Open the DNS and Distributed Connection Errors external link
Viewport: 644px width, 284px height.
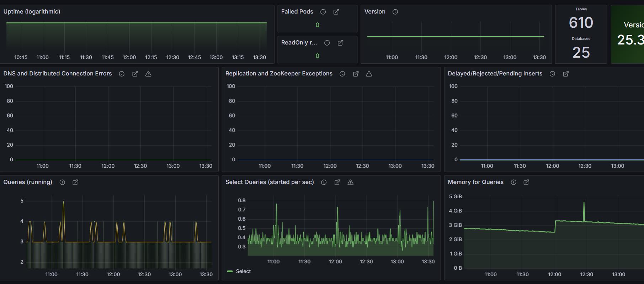click(135, 74)
